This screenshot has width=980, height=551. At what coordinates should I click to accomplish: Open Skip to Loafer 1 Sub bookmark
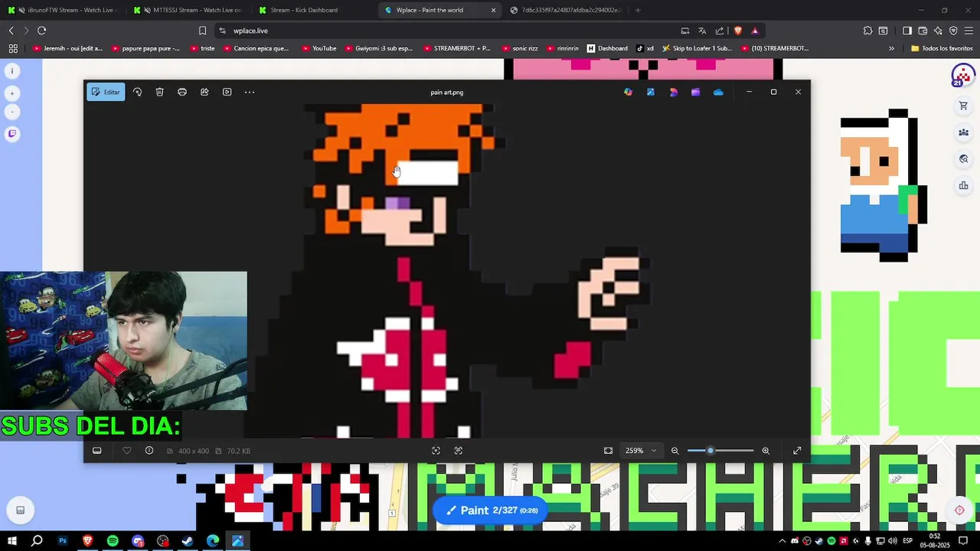pos(697,48)
